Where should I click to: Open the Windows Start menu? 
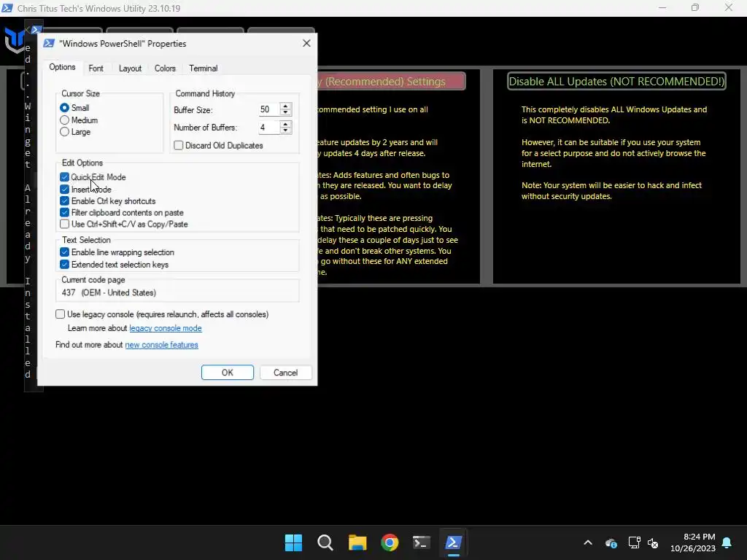[293, 542]
